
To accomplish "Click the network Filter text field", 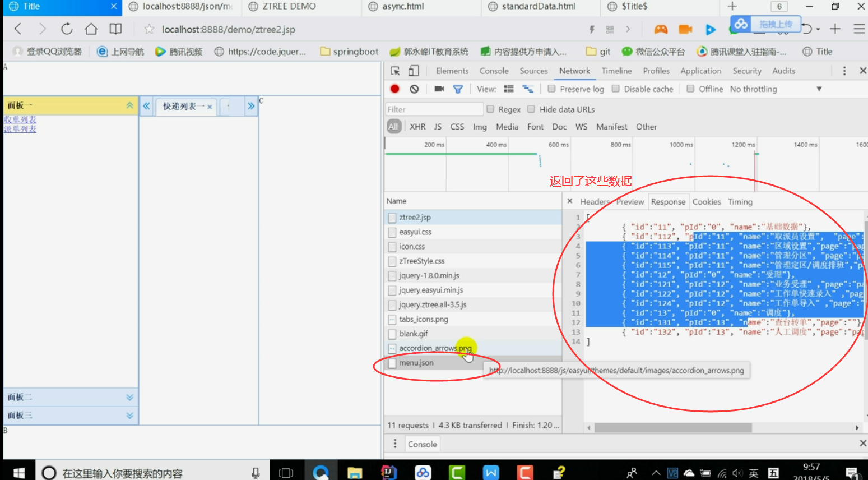I will 434,109.
